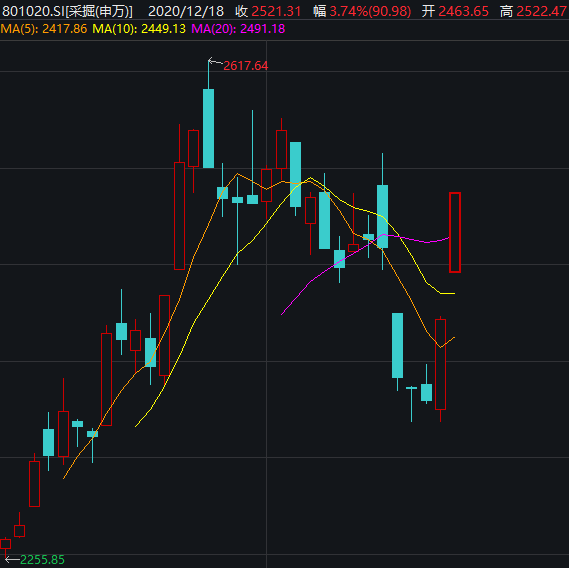The image size is (569, 568).
Task: Select the MA(20): 2491.18 indicator label
Action: pyautogui.click(x=238, y=29)
